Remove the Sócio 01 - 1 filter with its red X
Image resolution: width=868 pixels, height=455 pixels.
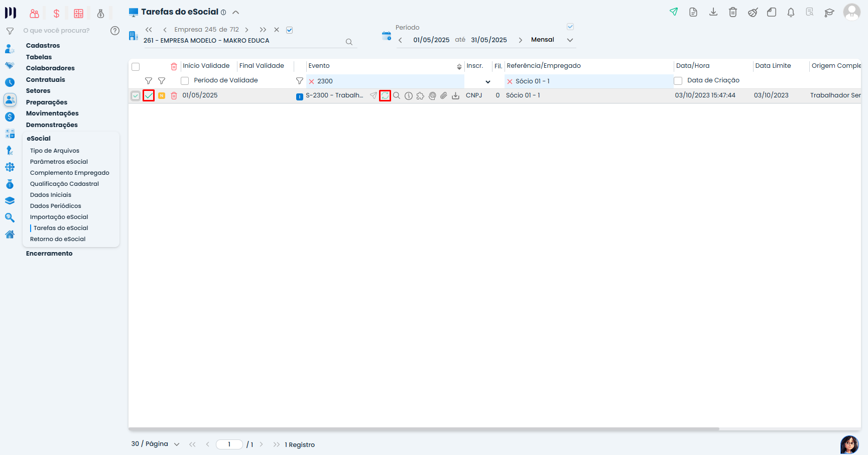[x=510, y=81]
